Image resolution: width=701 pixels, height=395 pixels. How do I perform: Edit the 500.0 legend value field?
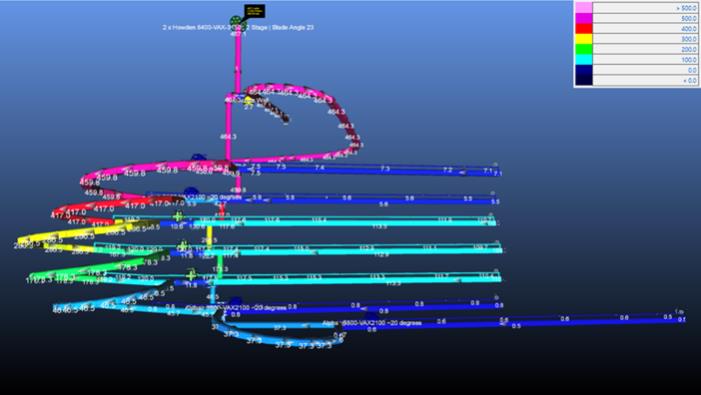coord(646,18)
